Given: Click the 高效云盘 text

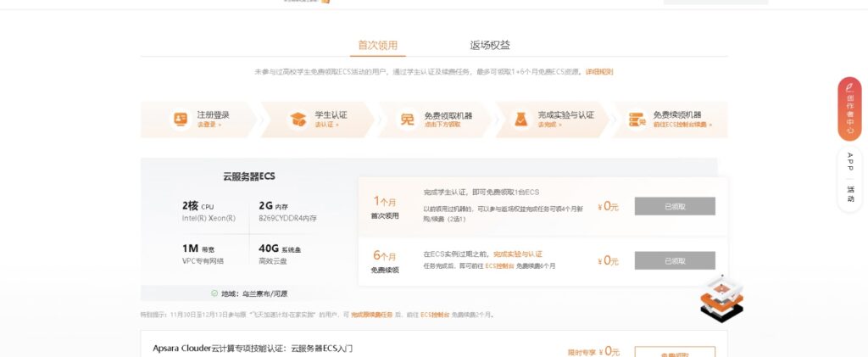Looking at the screenshot, I should pyautogui.click(x=273, y=261).
